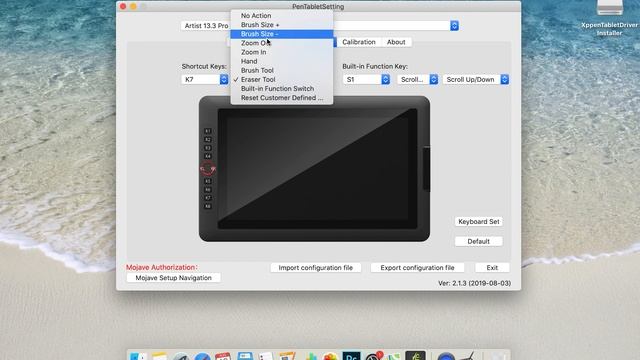The width and height of the screenshot is (640, 360).
Task: Open the Scroll Up/Down dropdown
Action: [476, 80]
